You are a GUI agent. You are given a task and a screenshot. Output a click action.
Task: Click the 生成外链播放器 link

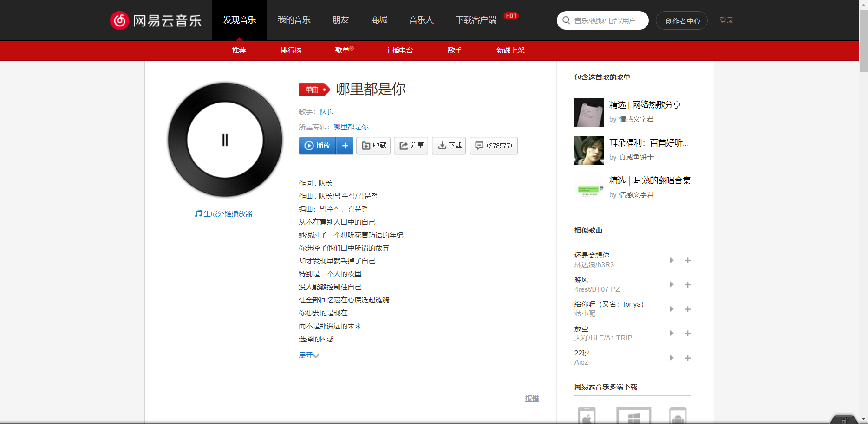coord(228,214)
